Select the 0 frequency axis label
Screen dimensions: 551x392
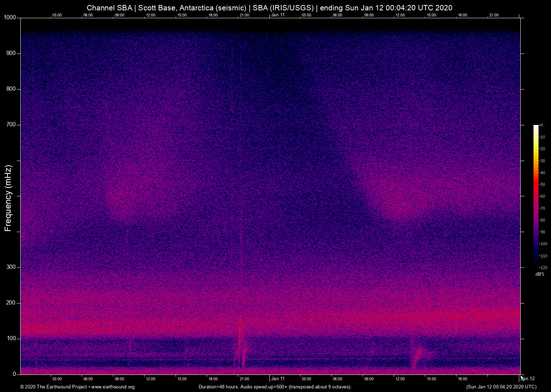pos(15,374)
